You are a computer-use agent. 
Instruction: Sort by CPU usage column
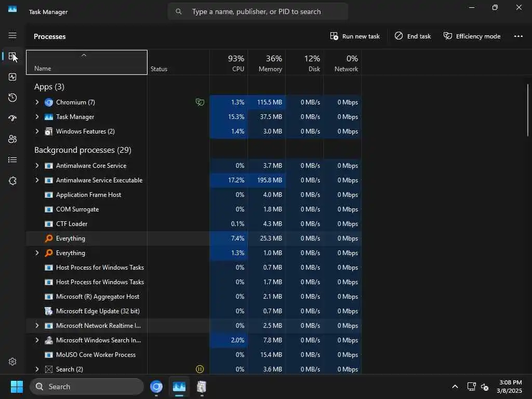click(x=229, y=62)
